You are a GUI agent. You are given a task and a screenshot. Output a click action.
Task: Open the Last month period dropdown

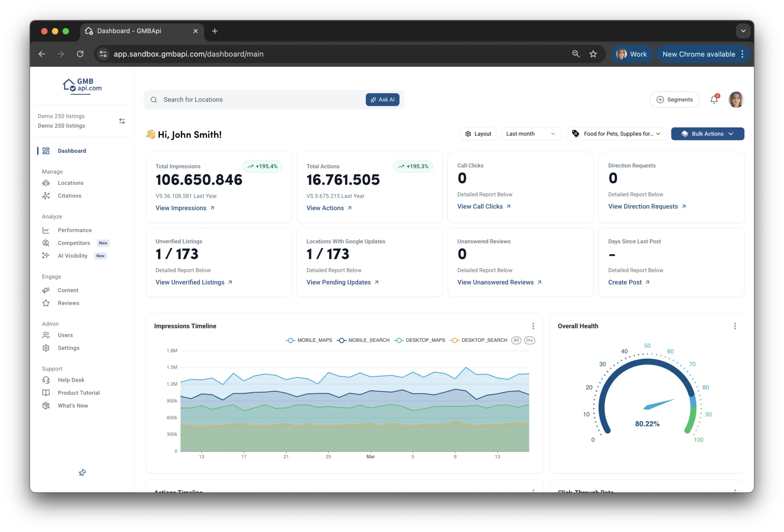(531, 134)
